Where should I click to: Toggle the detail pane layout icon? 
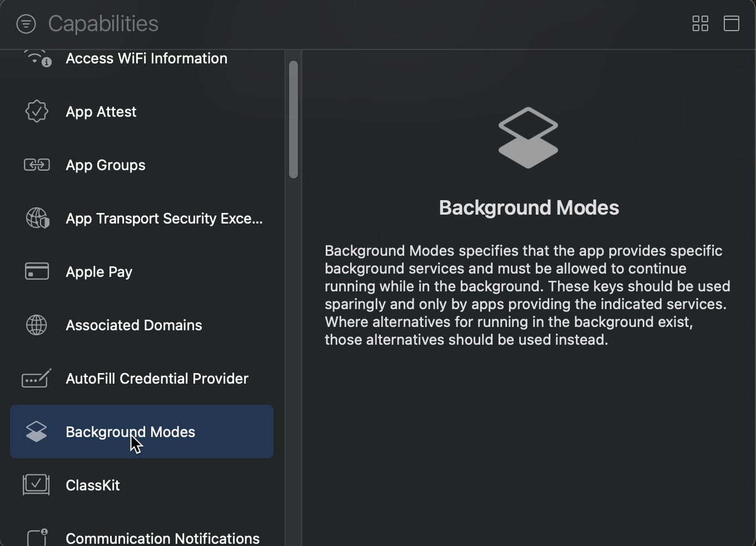tap(732, 23)
